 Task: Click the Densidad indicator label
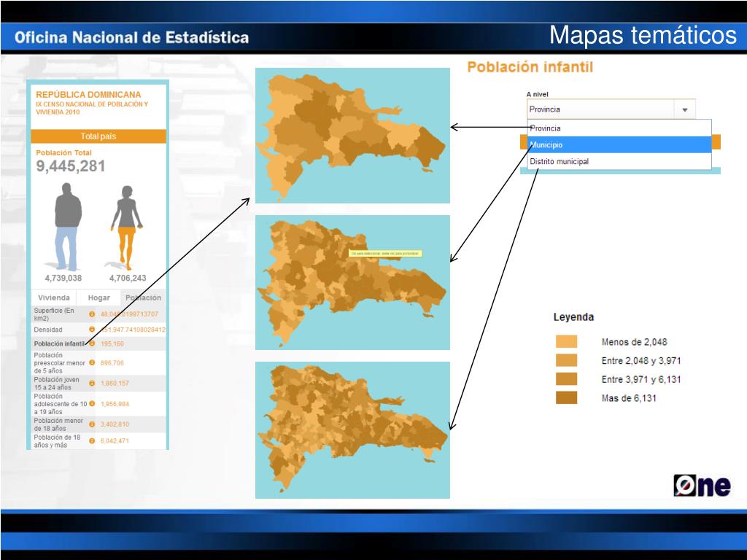click(48, 330)
